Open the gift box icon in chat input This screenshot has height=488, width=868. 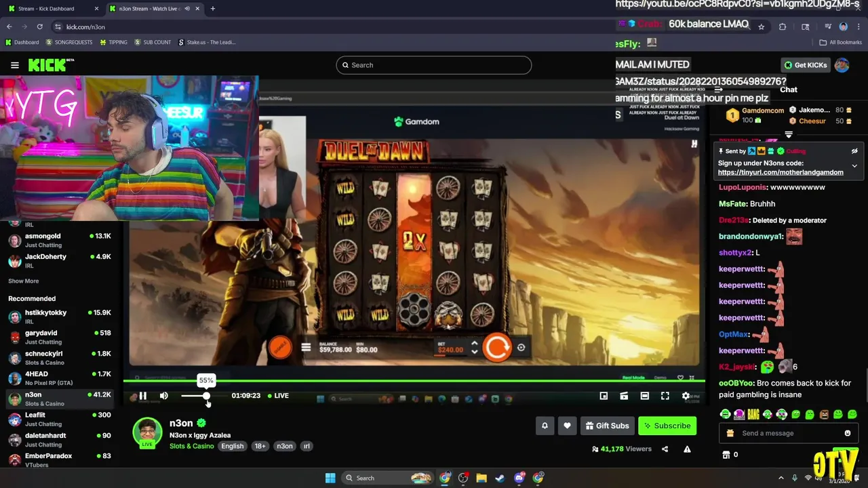pos(730,433)
